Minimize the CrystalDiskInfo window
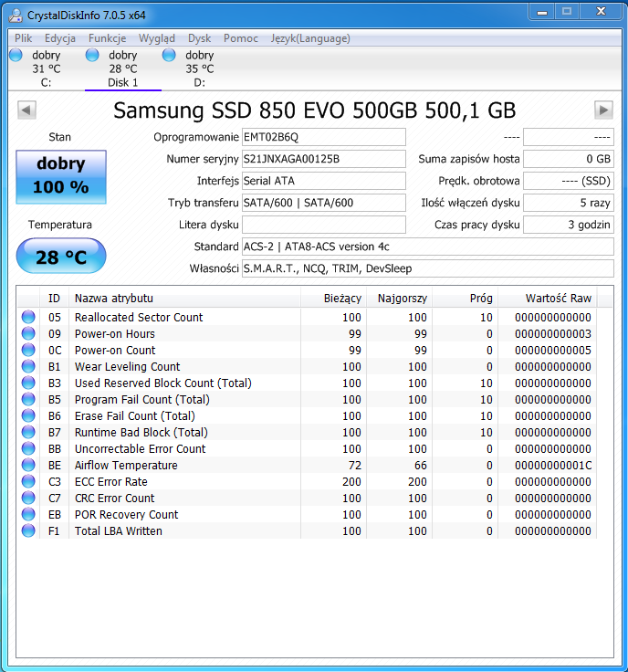 542,12
